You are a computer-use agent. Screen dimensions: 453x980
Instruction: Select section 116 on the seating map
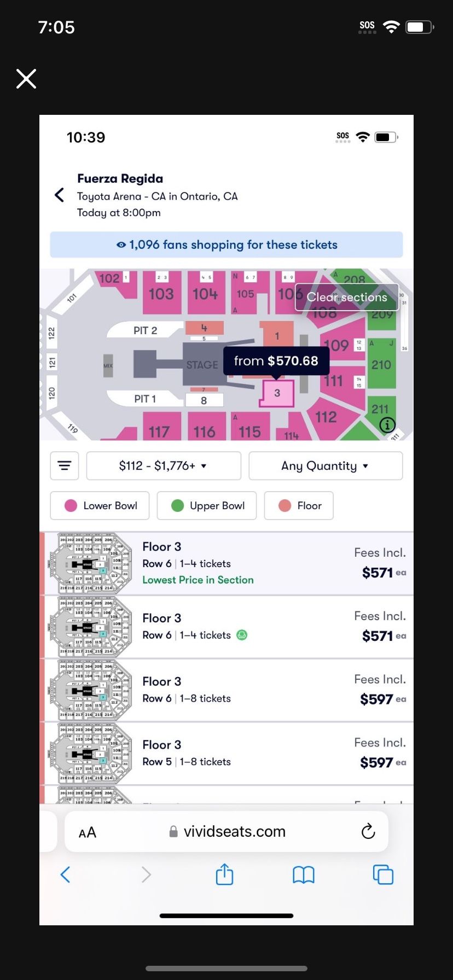[x=204, y=430]
